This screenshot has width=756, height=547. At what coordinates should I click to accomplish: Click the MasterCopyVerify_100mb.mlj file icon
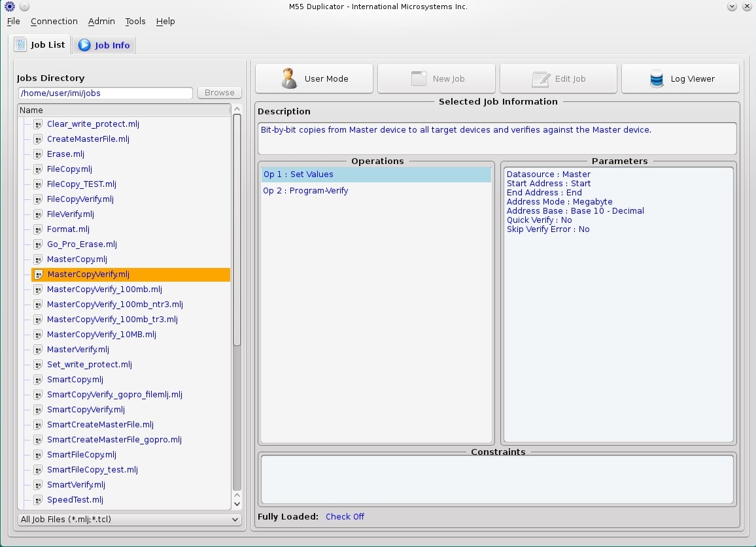click(38, 290)
